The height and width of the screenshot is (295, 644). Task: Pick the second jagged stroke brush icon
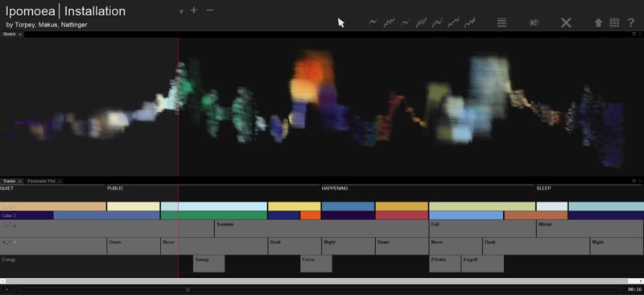point(389,23)
